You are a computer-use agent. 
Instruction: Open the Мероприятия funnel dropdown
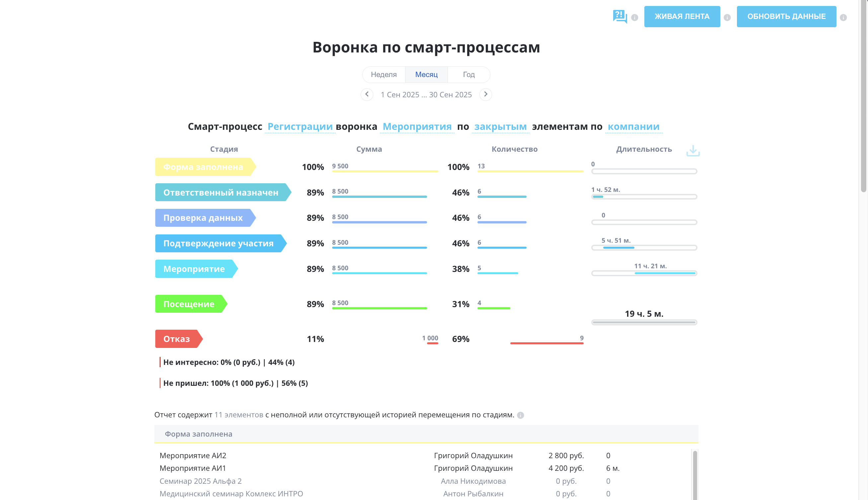(417, 127)
